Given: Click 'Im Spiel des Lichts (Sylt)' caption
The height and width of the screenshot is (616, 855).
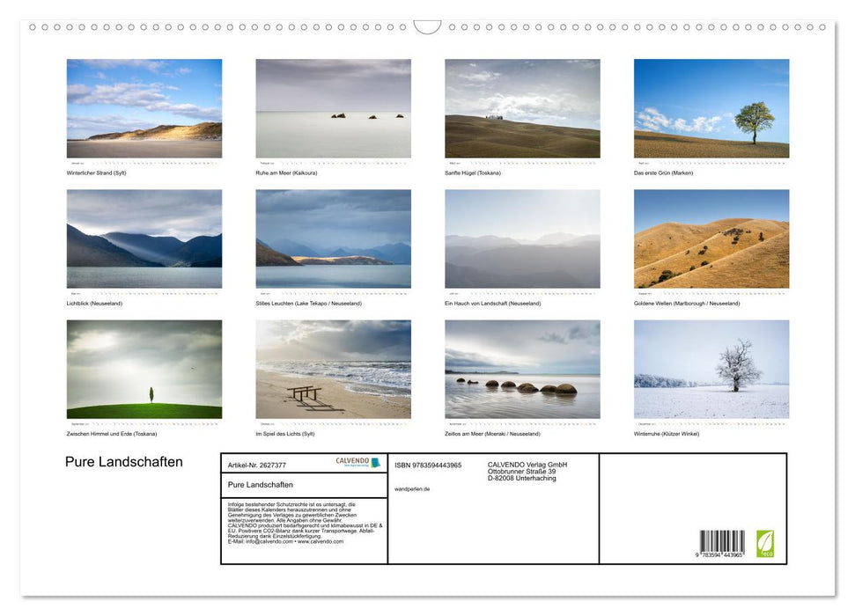Looking at the screenshot, I should coord(285,434).
